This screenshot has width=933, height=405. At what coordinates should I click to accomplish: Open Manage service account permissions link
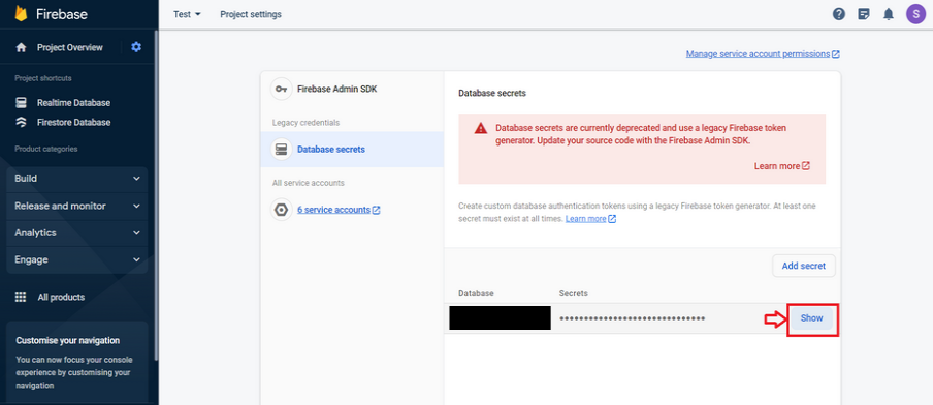tap(762, 53)
